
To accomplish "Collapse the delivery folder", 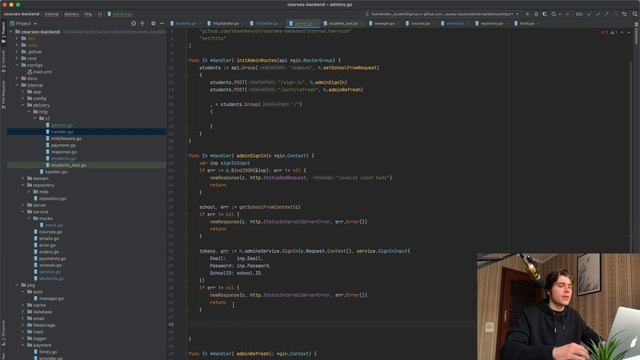I will [23, 105].
